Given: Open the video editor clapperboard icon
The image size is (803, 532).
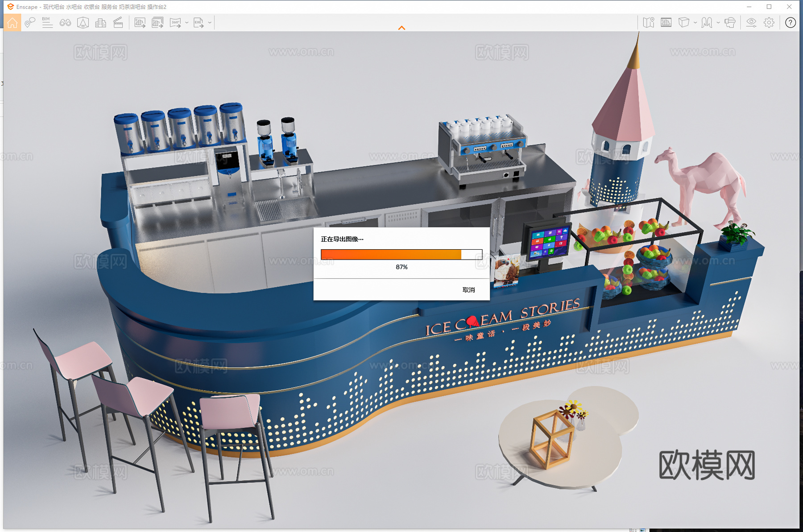Looking at the screenshot, I should click(118, 22).
